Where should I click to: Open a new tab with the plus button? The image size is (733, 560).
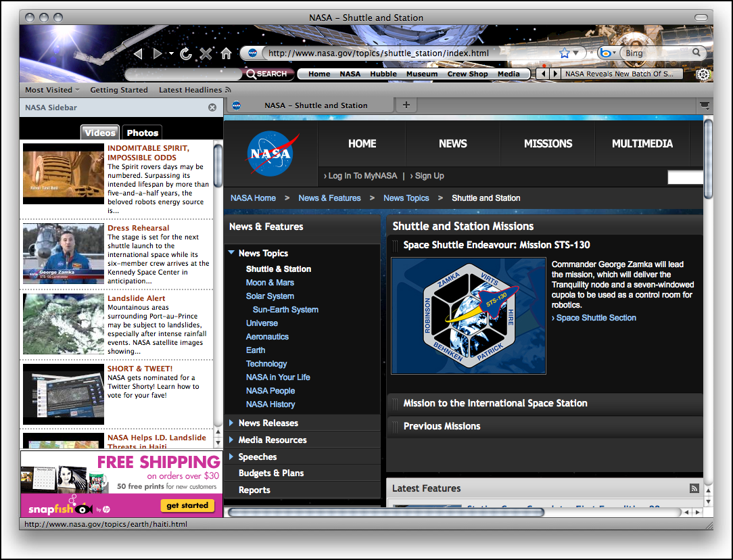pyautogui.click(x=406, y=105)
